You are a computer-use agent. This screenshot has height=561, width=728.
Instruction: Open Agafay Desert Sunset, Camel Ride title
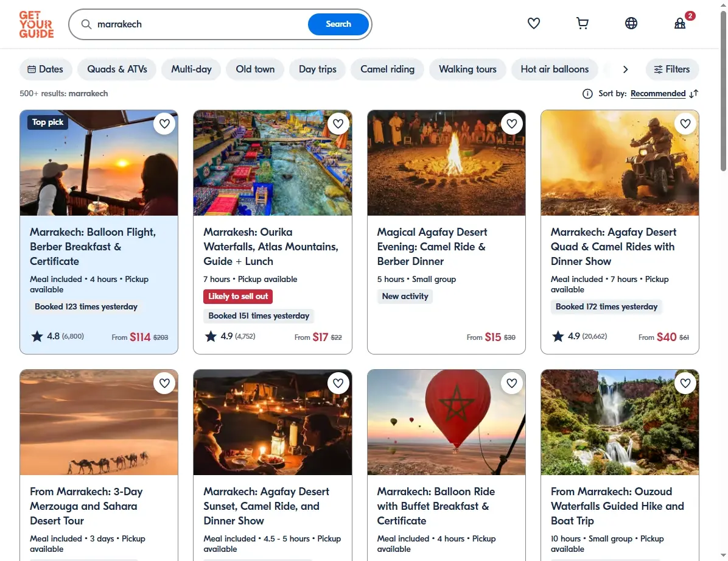tap(266, 506)
